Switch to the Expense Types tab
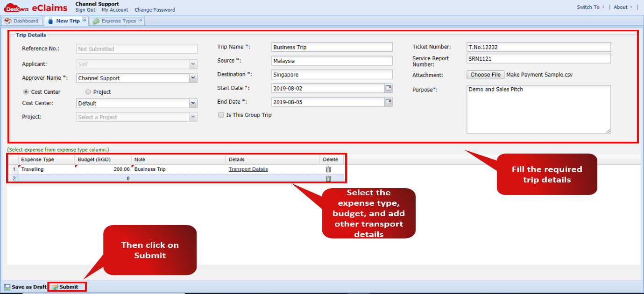The height and width of the screenshot is (294, 644). click(117, 21)
